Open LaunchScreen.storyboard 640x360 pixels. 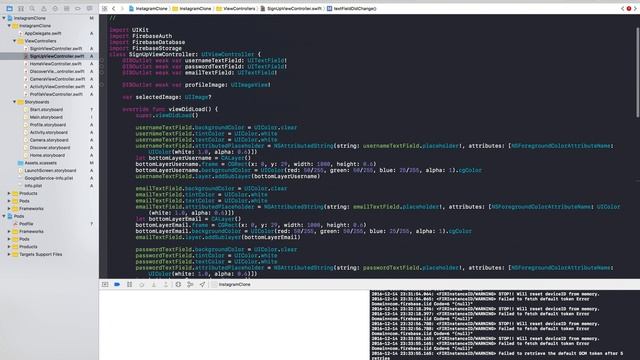click(50, 171)
